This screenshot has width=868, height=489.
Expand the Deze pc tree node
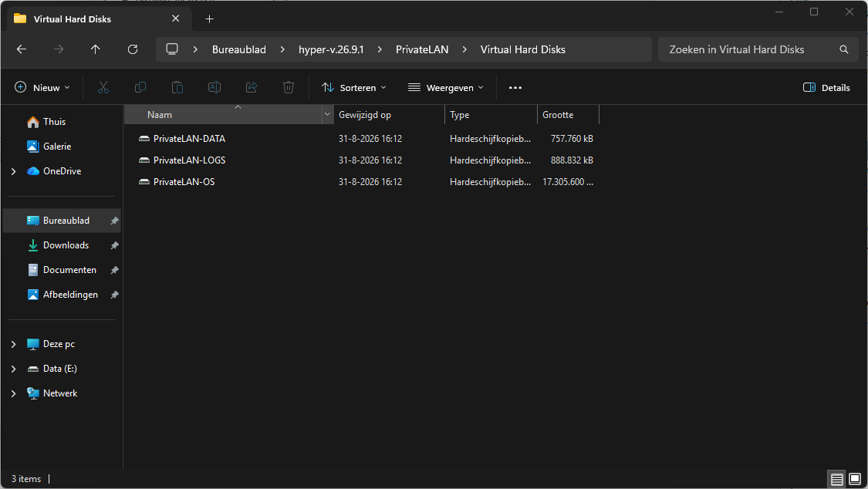(14, 344)
